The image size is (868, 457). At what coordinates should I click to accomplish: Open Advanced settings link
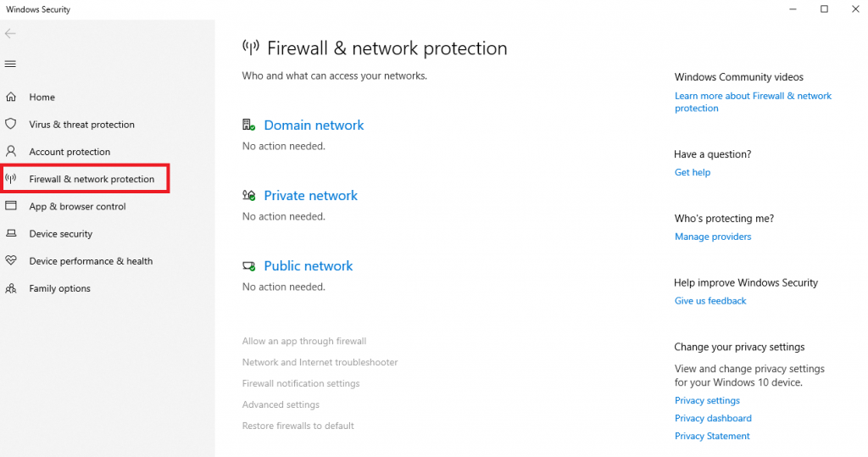pos(281,404)
